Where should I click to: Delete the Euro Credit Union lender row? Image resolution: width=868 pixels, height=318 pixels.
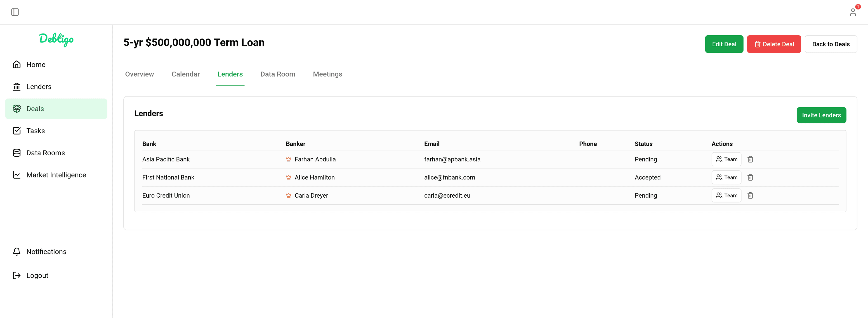pos(750,195)
